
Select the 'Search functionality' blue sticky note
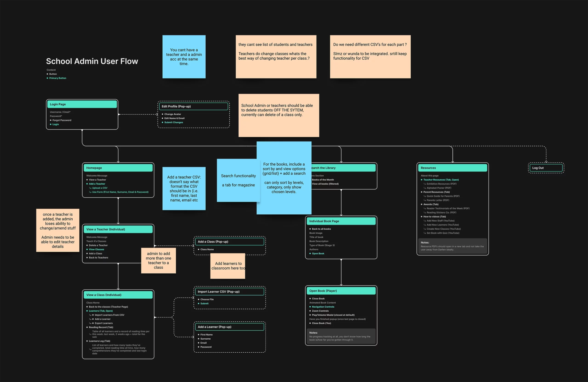click(x=238, y=180)
